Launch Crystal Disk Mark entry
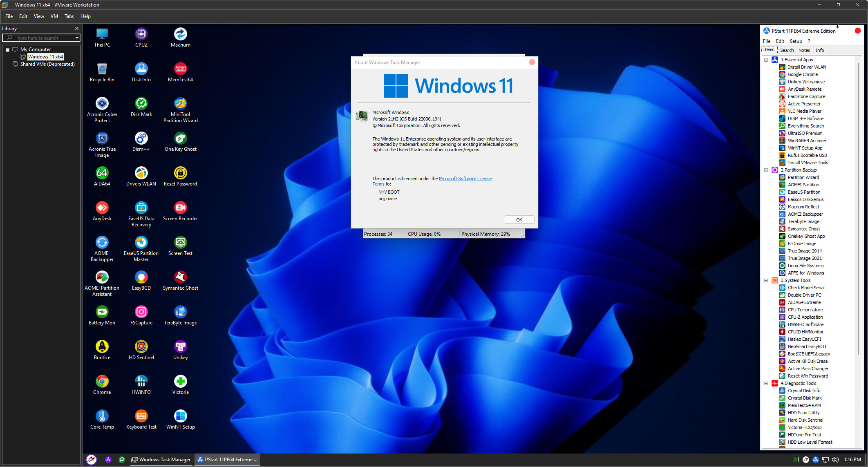The width and height of the screenshot is (868, 467). pos(804,398)
